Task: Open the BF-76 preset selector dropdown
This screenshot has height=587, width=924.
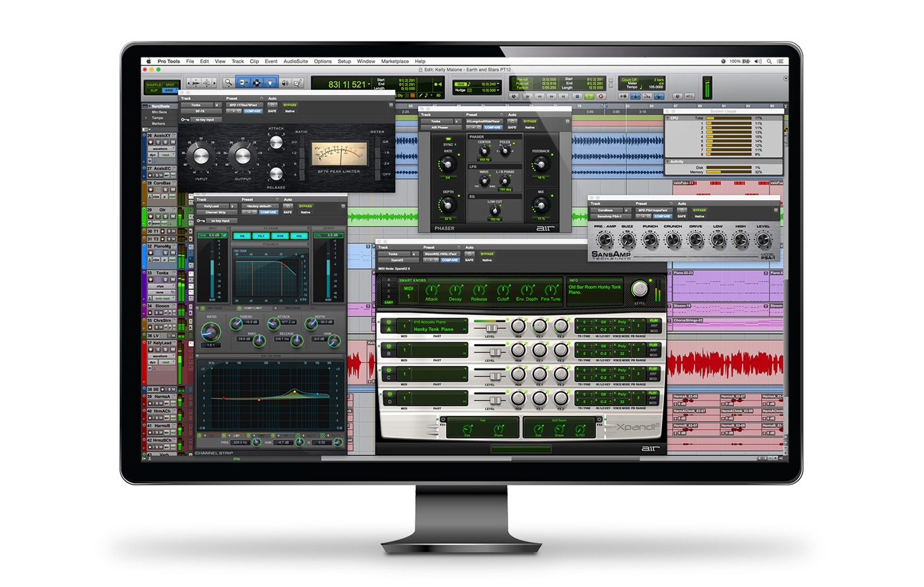Action: [x=245, y=105]
